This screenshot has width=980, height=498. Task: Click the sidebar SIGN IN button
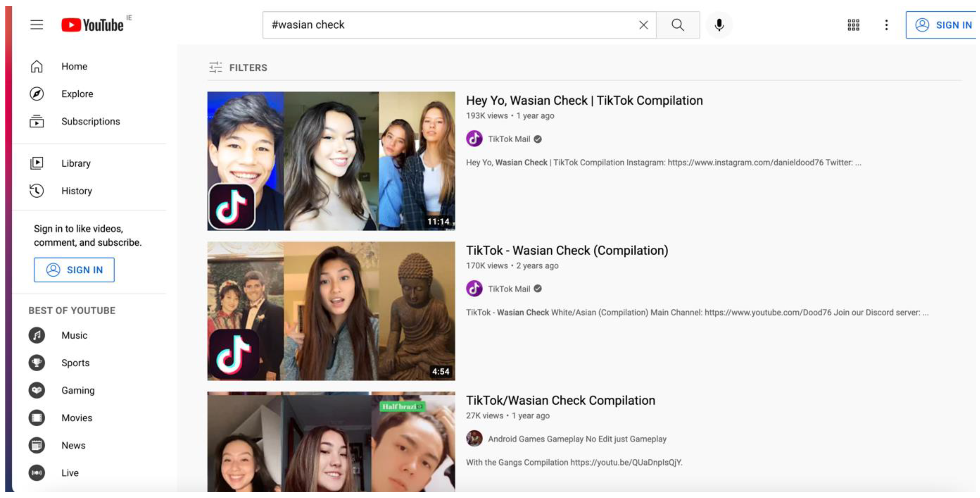(74, 270)
